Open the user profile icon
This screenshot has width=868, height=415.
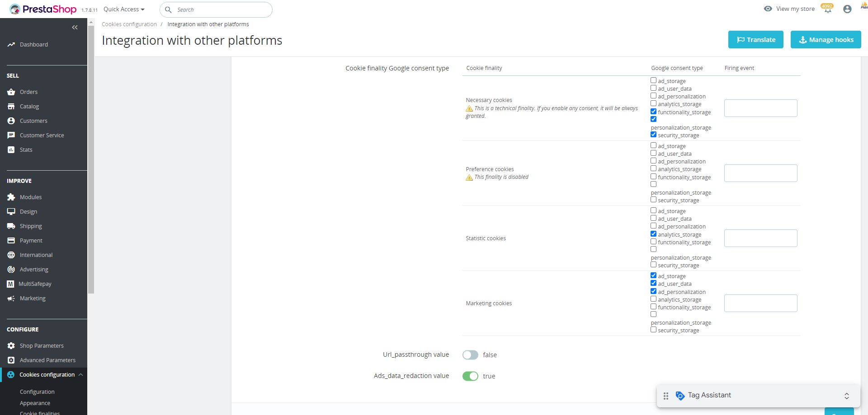pyautogui.click(x=847, y=9)
